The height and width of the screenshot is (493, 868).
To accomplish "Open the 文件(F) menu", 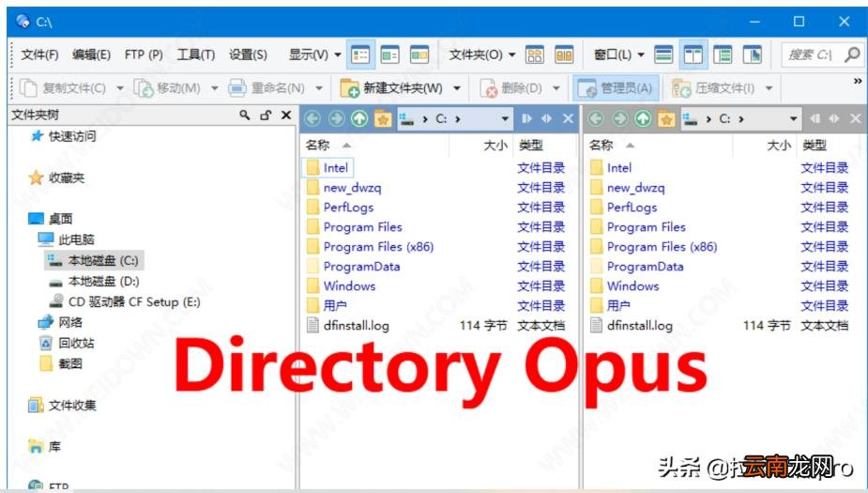I will [39, 54].
